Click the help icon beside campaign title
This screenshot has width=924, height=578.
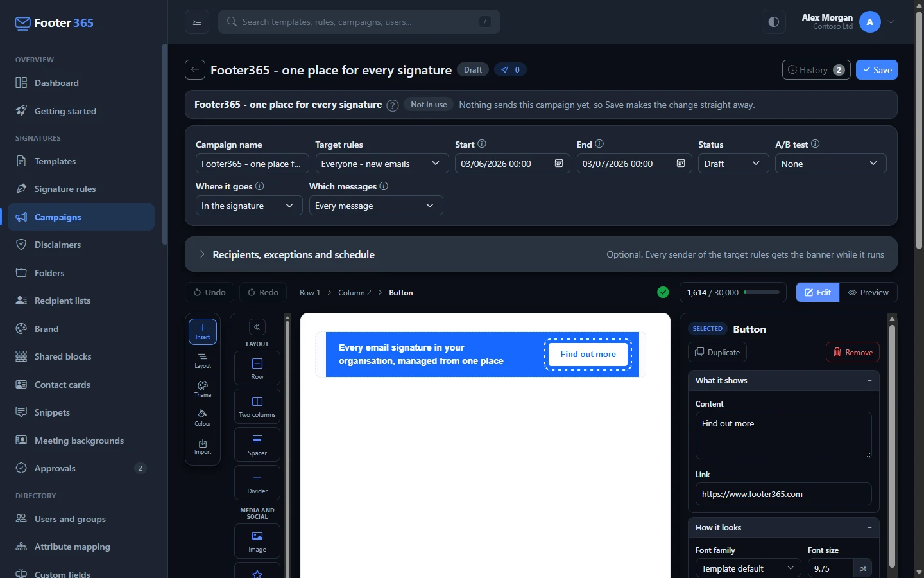(x=393, y=105)
